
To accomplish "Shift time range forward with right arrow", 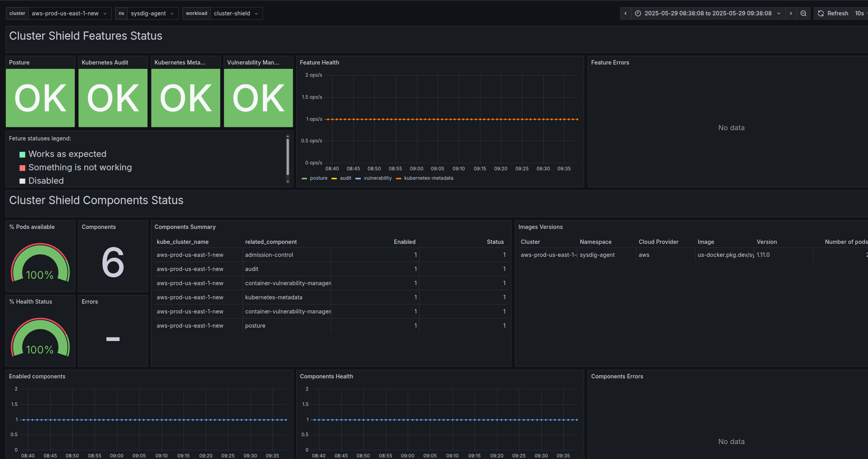I will (791, 13).
